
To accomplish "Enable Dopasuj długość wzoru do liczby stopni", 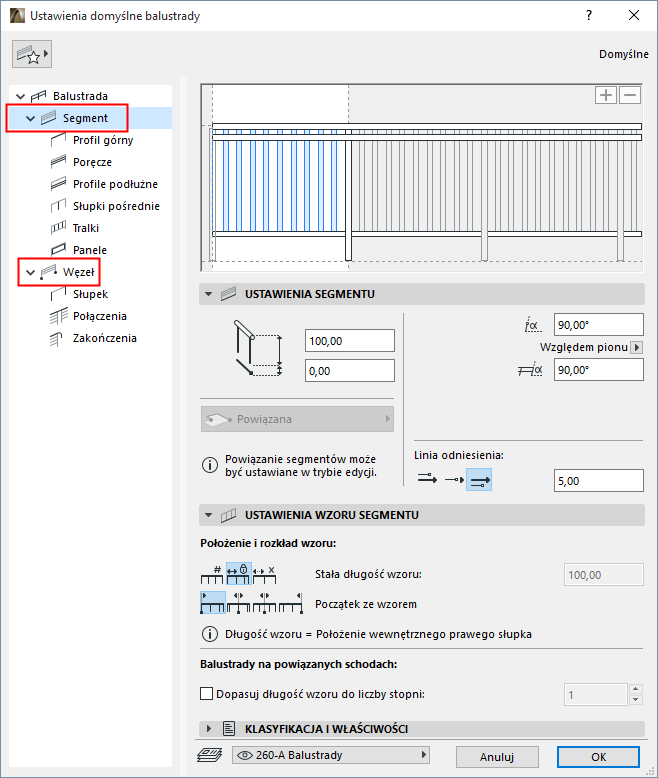I will tap(206, 694).
